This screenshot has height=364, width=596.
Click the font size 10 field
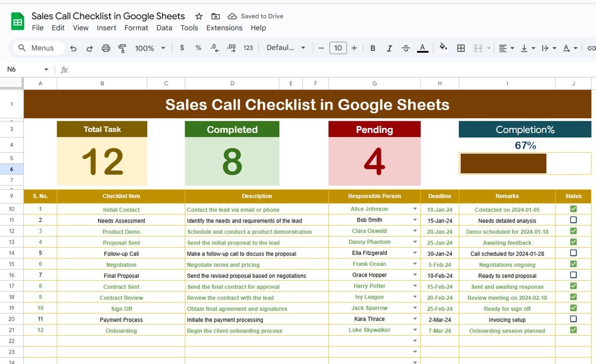tap(338, 48)
